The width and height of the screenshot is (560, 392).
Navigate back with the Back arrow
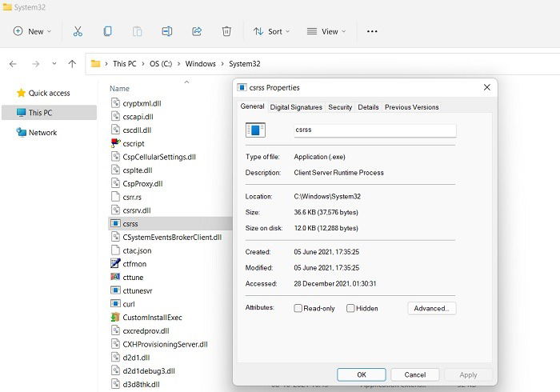point(13,64)
